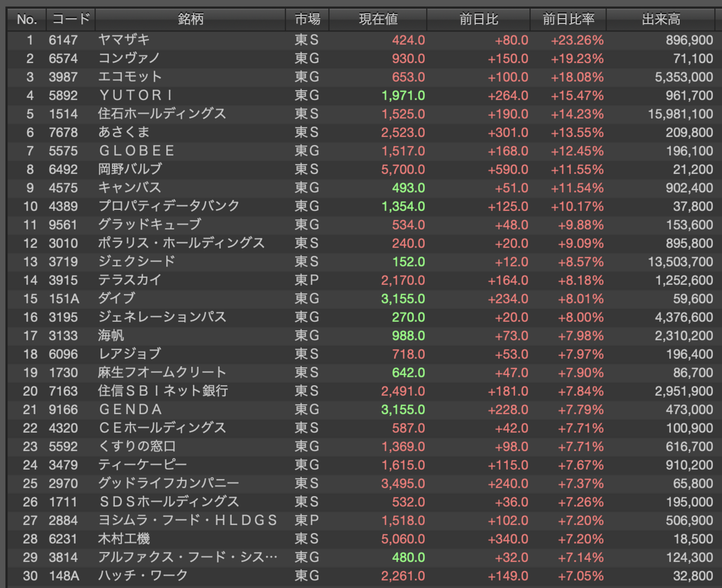
Task: Select the 5,060.0 current price
Action: tap(403, 539)
